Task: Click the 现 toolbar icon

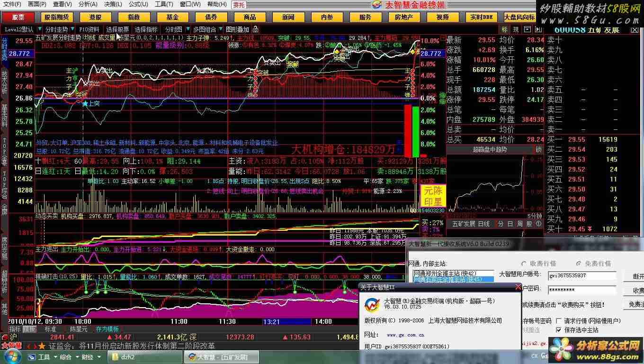Action: (x=516, y=29)
